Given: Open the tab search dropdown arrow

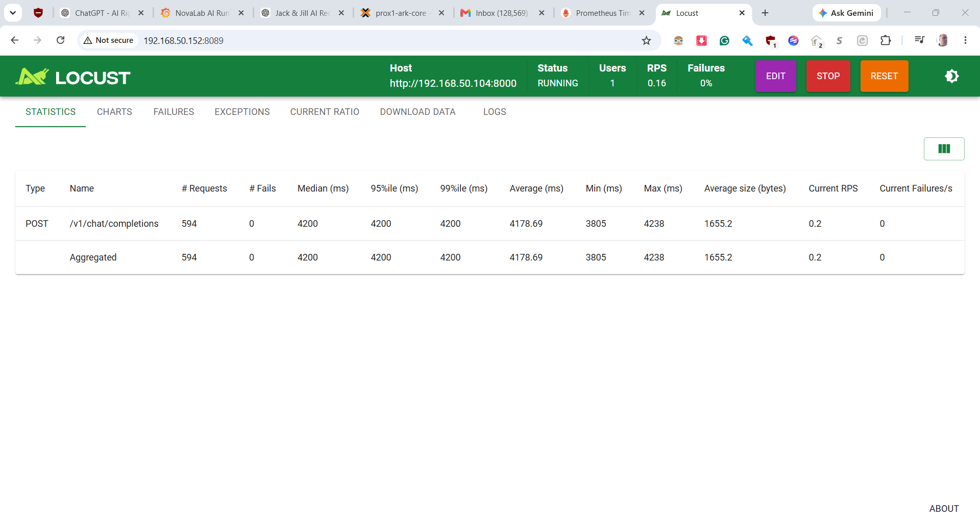Looking at the screenshot, I should [13, 13].
